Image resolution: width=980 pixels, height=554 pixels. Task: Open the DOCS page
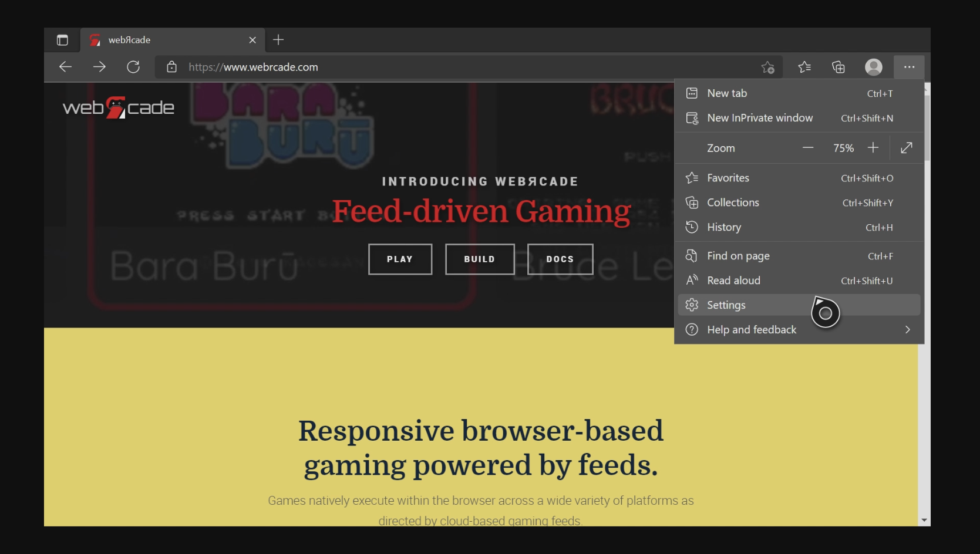click(560, 259)
